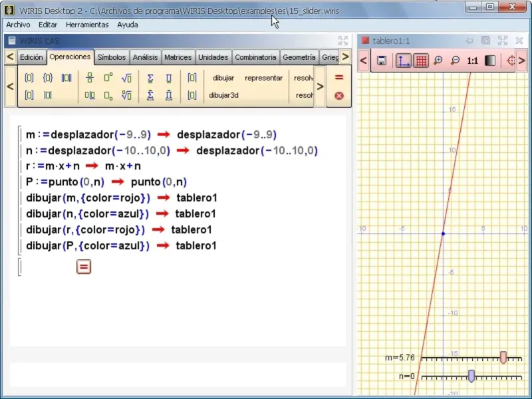Screen dimensions: 532x399
Task: Toggle the grid in the tablero
Action: [x=421, y=61]
